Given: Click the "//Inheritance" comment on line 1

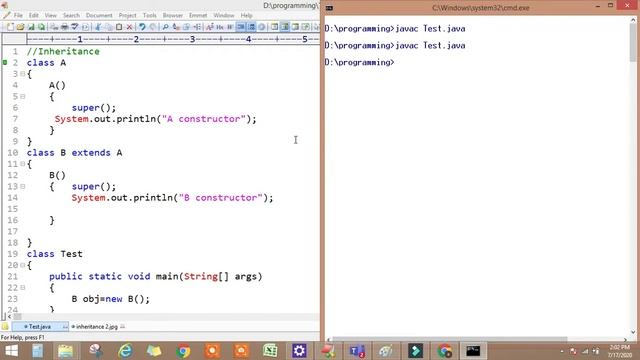Looking at the screenshot, I should [63, 51].
